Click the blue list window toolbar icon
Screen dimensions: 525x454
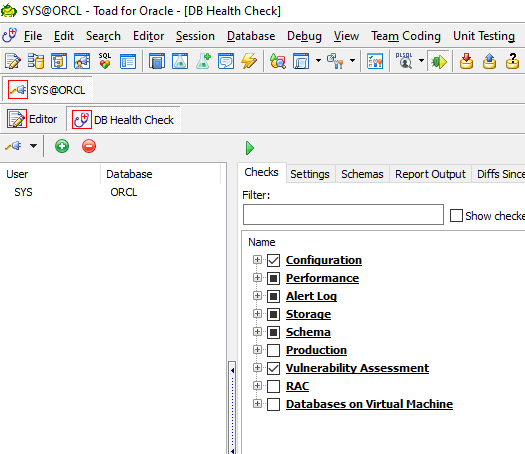pos(128,61)
